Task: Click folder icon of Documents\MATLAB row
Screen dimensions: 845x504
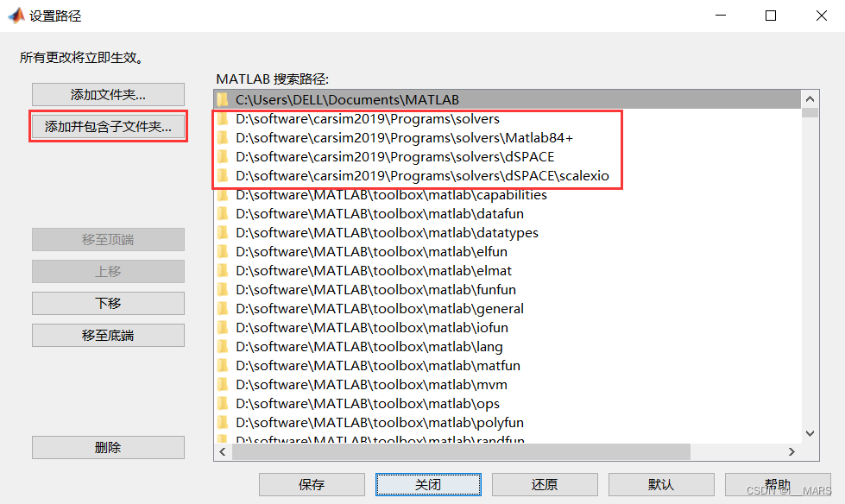Action: [x=223, y=100]
